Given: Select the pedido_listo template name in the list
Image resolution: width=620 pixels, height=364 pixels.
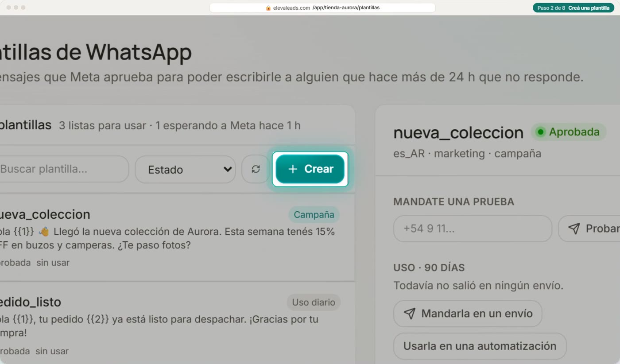Looking at the screenshot, I should (31, 302).
